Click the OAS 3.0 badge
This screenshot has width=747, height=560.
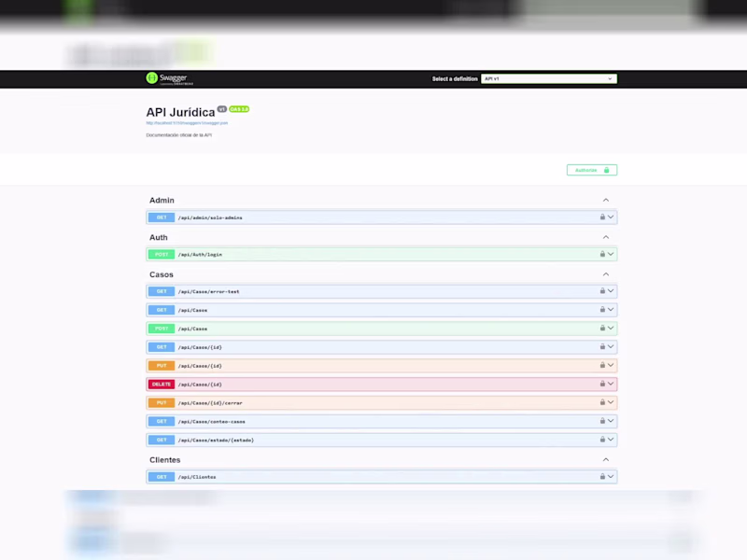[x=239, y=109]
